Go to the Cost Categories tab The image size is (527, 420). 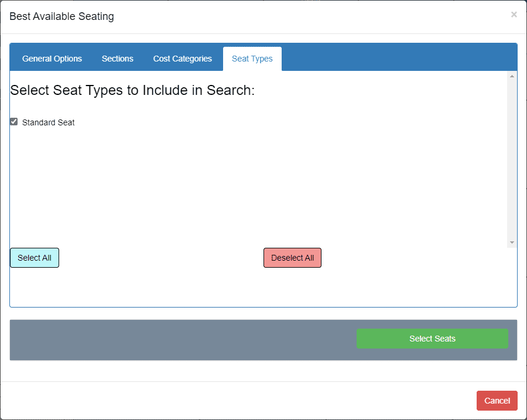[183, 59]
